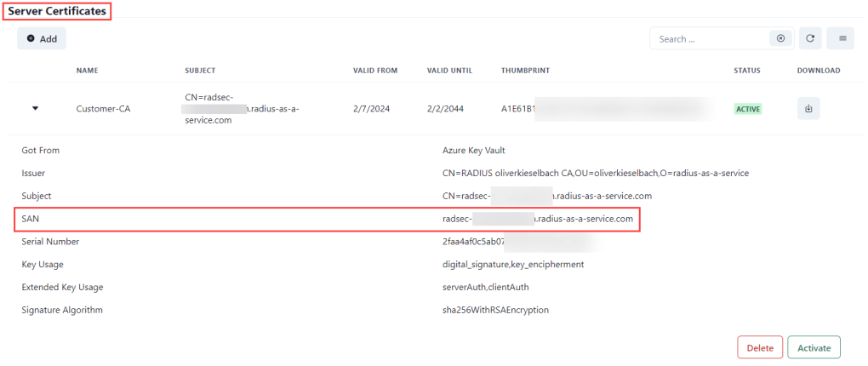Sort by the Name column header
868x366 pixels.
tap(88, 71)
